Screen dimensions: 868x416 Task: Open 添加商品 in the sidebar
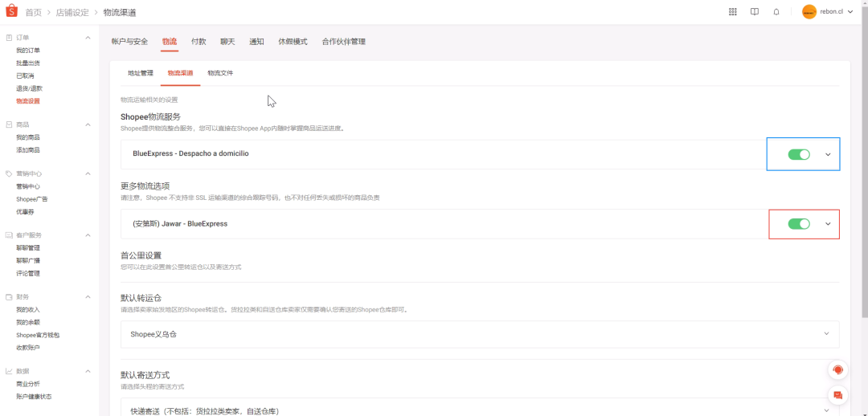pos(28,150)
